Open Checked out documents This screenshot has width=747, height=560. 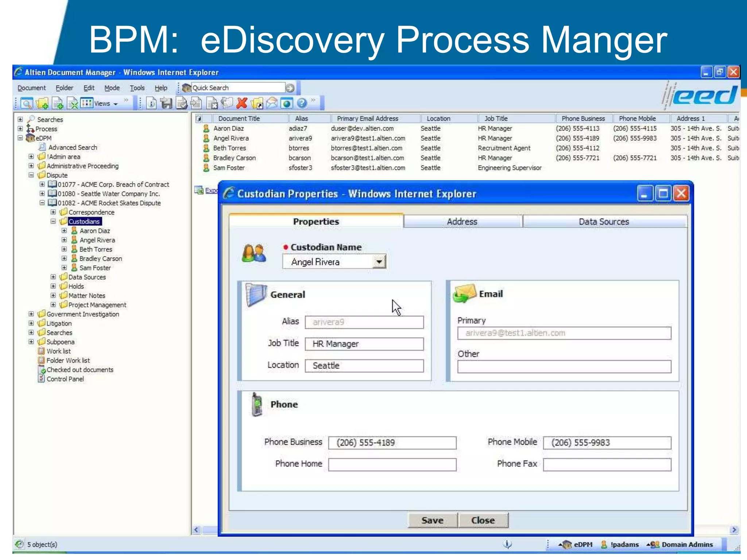pos(80,370)
